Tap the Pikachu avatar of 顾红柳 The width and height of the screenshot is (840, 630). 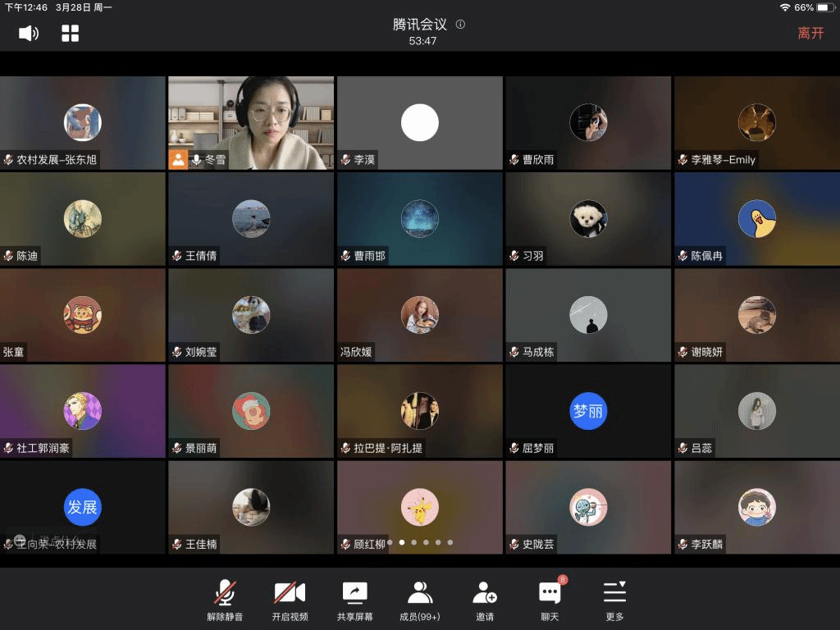(419, 507)
